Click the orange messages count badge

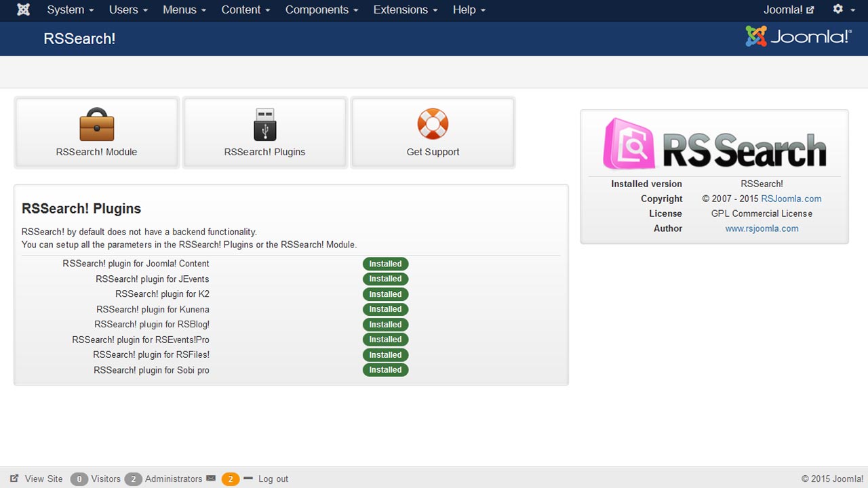pos(231,479)
